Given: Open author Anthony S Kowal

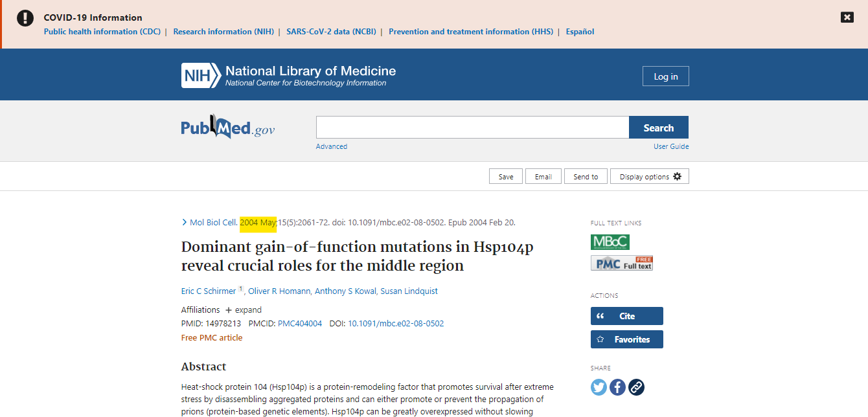Looking at the screenshot, I should pyautogui.click(x=345, y=291).
